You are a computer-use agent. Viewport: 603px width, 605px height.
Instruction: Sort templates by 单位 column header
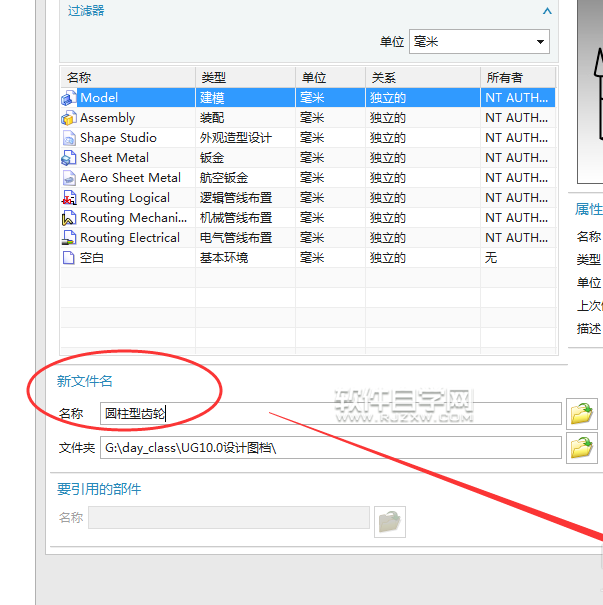pyautogui.click(x=331, y=78)
